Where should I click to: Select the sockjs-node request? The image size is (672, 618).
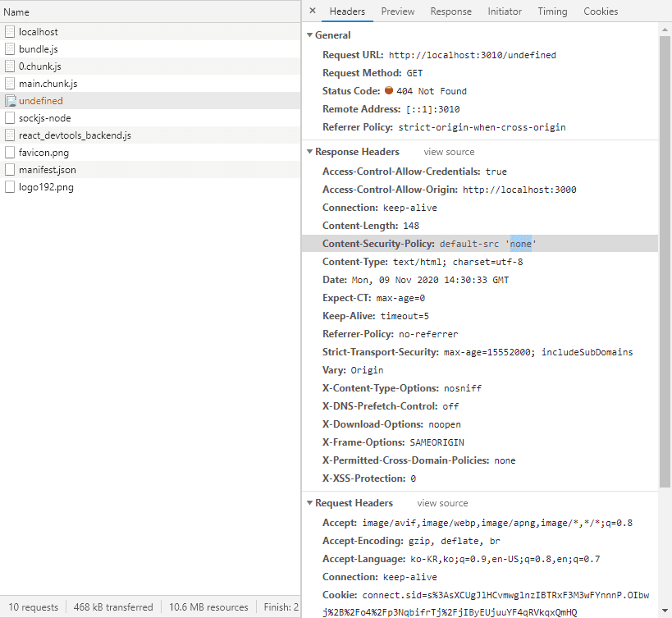coord(150,118)
